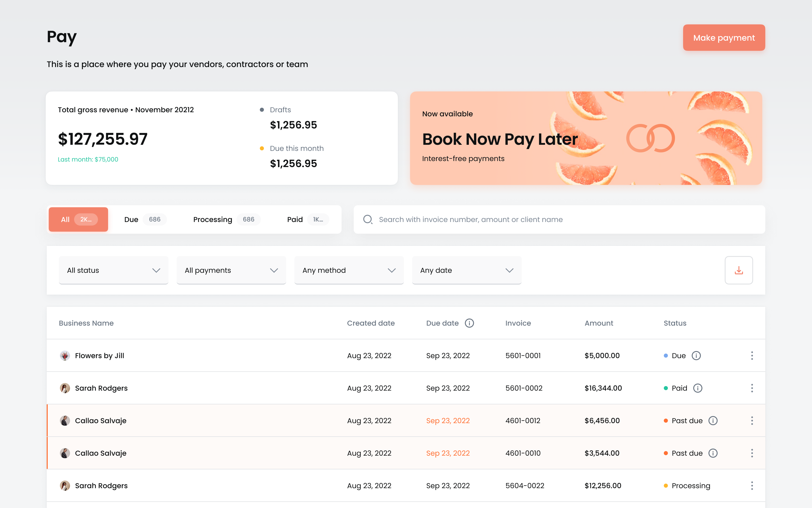
Task: Click the interlocking rings logo on banner
Action: (650, 138)
